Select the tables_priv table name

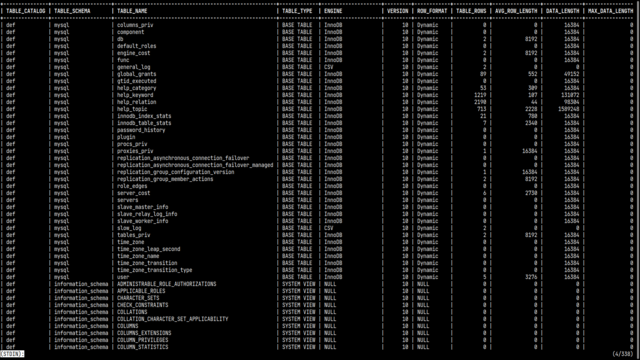click(133, 235)
